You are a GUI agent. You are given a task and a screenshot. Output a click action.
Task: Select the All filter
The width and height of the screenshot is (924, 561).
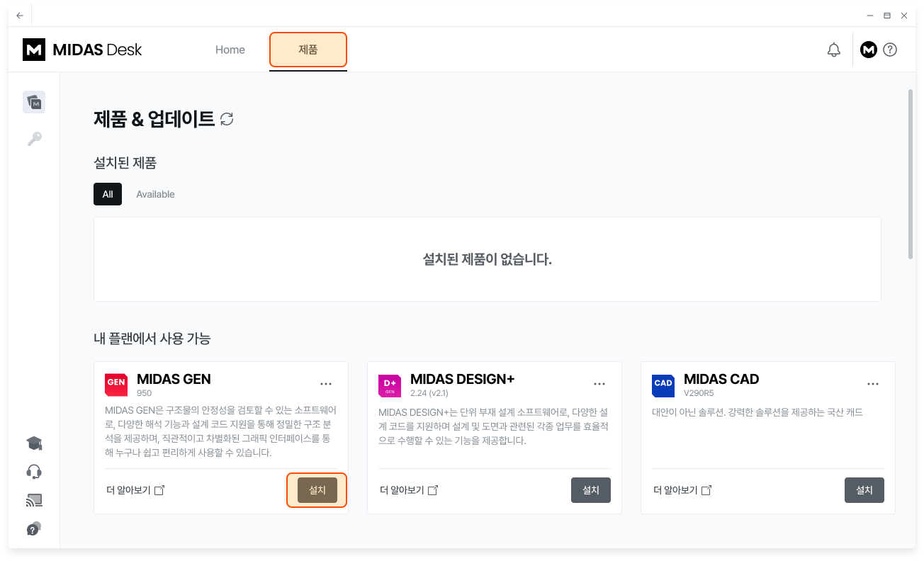pyautogui.click(x=108, y=194)
